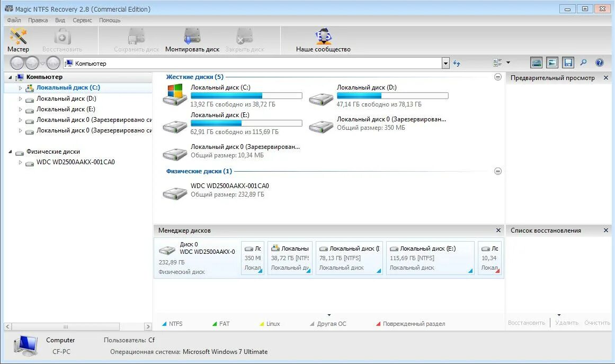Open the Вид menu

(60, 20)
